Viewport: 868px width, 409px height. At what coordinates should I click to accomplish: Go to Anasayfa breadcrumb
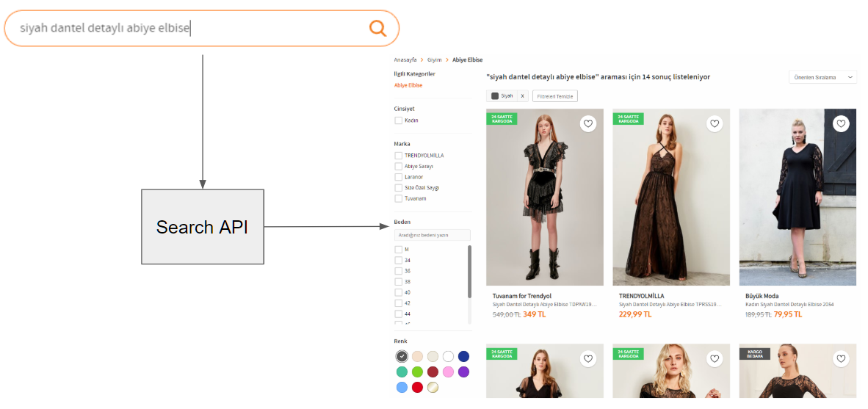pos(405,59)
